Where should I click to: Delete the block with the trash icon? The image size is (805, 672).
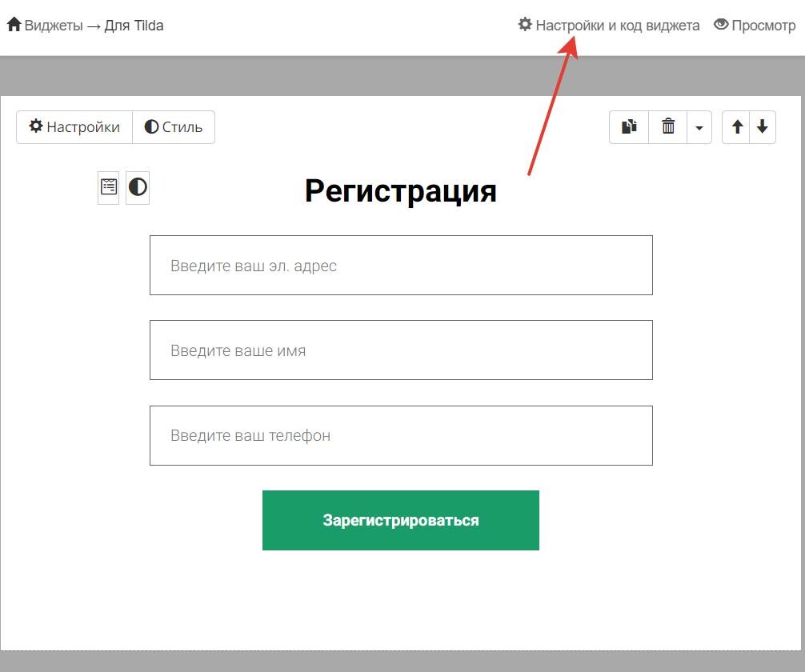[668, 127]
